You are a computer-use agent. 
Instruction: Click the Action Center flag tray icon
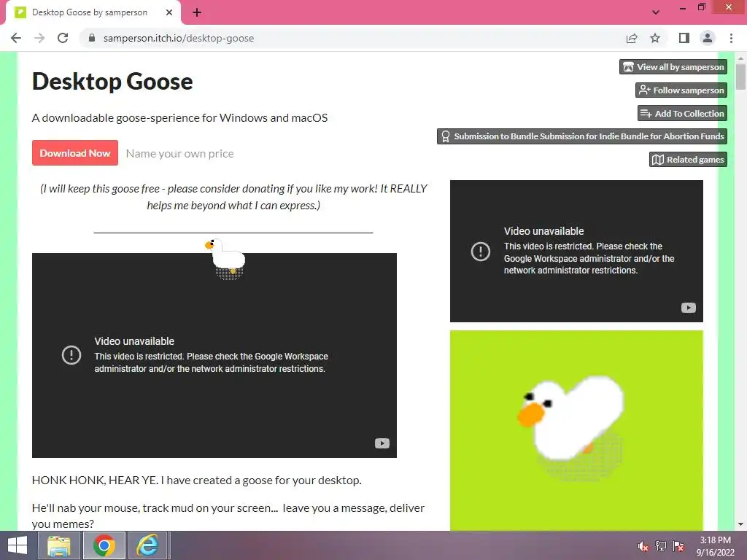pyautogui.click(x=678, y=547)
